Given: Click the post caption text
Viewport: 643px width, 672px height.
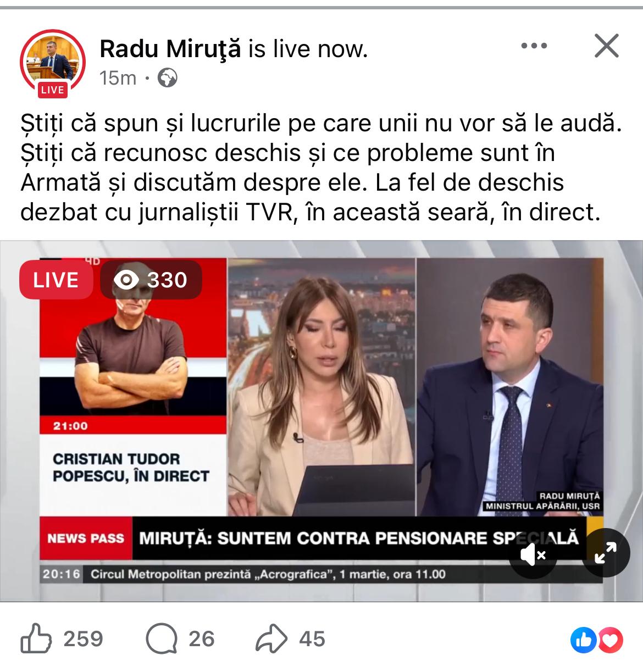Looking at the screenshot, I should coord(321,168).
